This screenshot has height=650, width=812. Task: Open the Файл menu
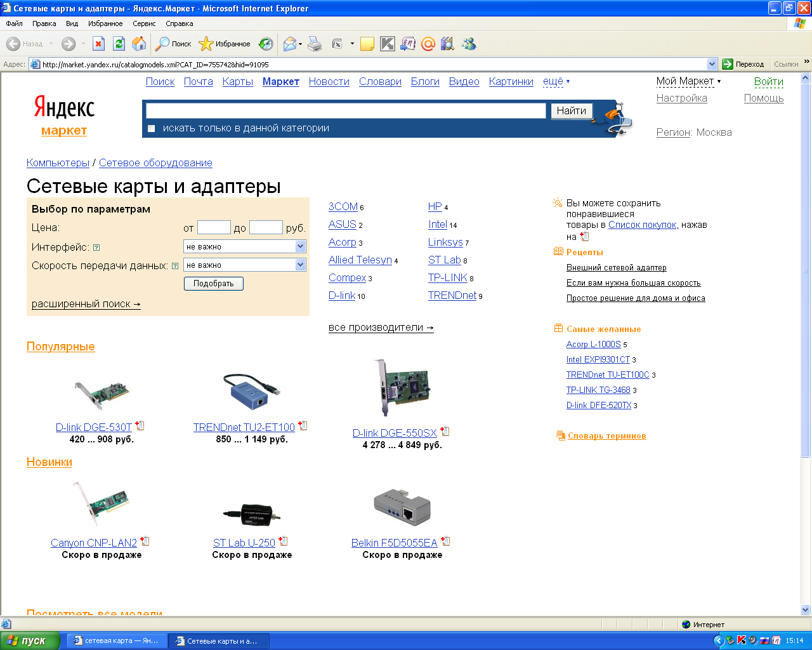click(x=14, y=23)
